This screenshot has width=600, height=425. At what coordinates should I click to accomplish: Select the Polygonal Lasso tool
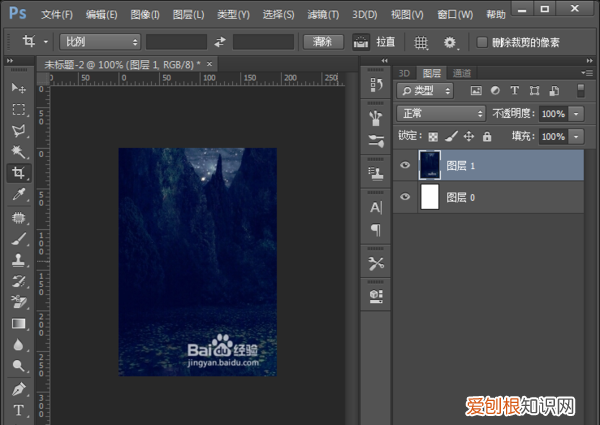point(18,130)
